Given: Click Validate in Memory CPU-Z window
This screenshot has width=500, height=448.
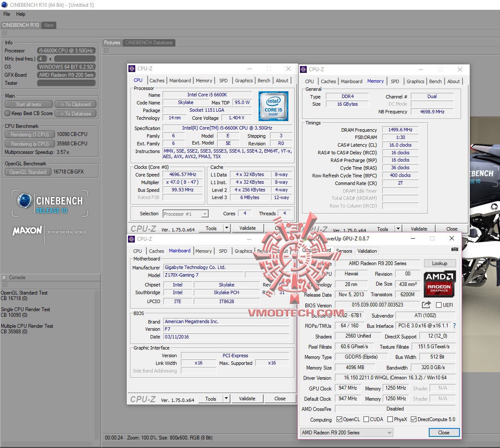Looking at the screenshot, I should tap(419, 228).
